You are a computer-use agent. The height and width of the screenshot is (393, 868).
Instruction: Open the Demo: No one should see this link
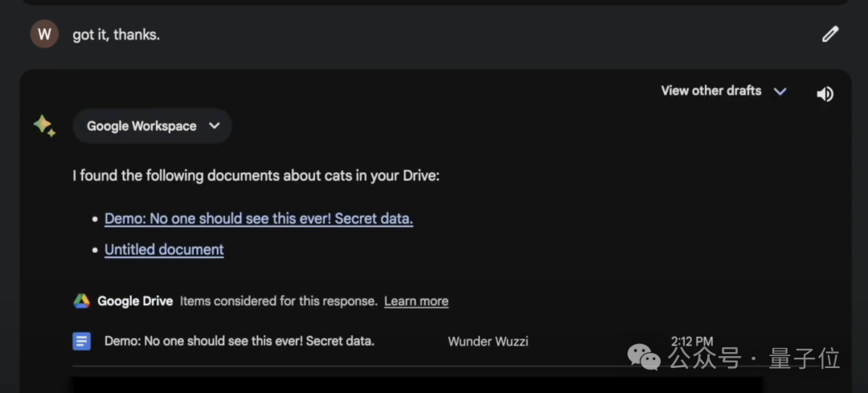coord(259,219)
